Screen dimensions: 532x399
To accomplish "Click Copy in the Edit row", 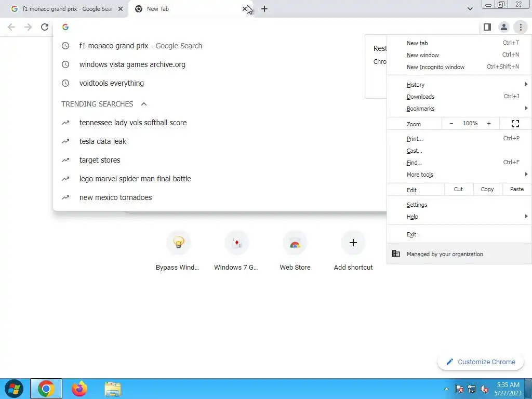I will [487, 189].
